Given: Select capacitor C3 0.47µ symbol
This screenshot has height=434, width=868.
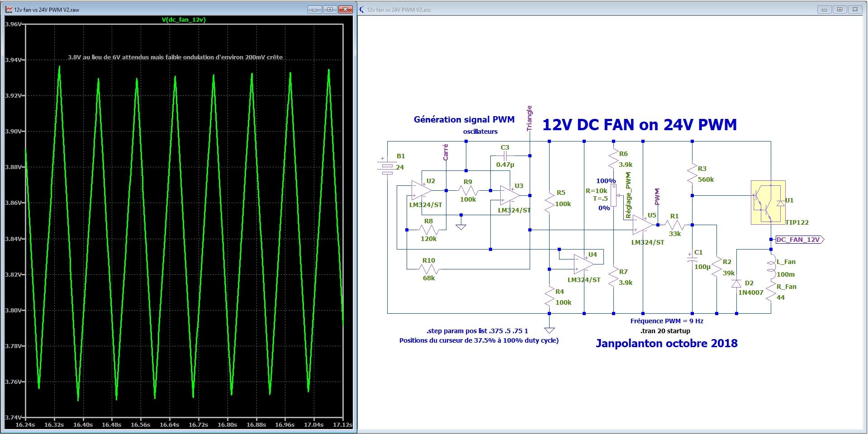Looking at the screenshot, I should (505, 156).
